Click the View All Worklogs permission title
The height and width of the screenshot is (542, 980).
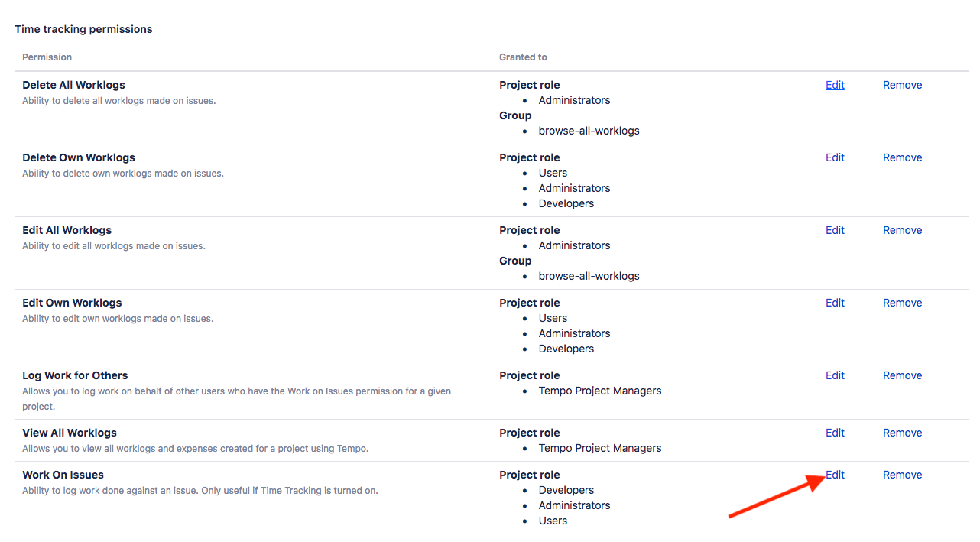tap(70, 433)
